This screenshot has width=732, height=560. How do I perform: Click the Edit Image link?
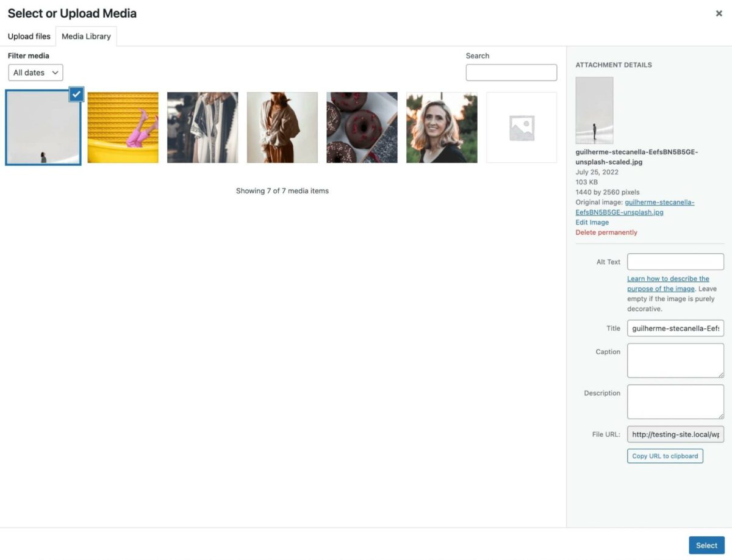point(591,222)
